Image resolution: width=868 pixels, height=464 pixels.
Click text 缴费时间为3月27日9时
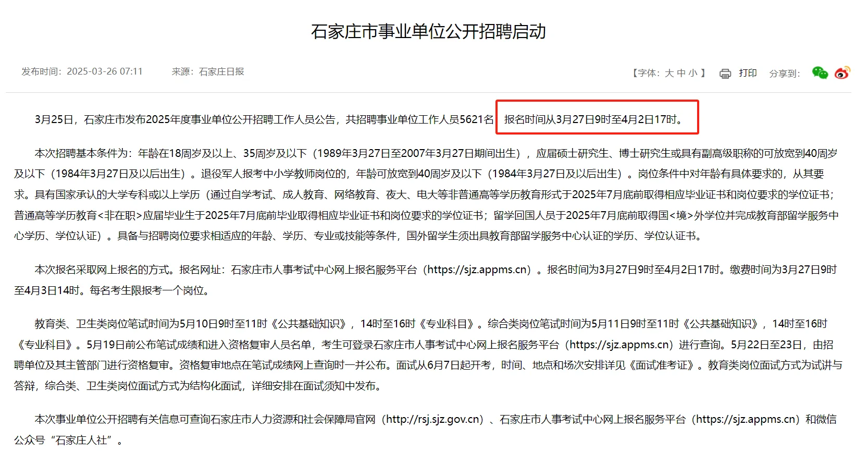pos(783,270)
